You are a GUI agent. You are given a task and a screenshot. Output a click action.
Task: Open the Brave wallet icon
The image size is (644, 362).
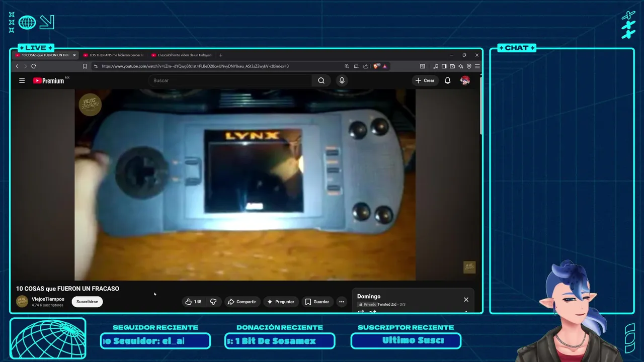[452, 66]
